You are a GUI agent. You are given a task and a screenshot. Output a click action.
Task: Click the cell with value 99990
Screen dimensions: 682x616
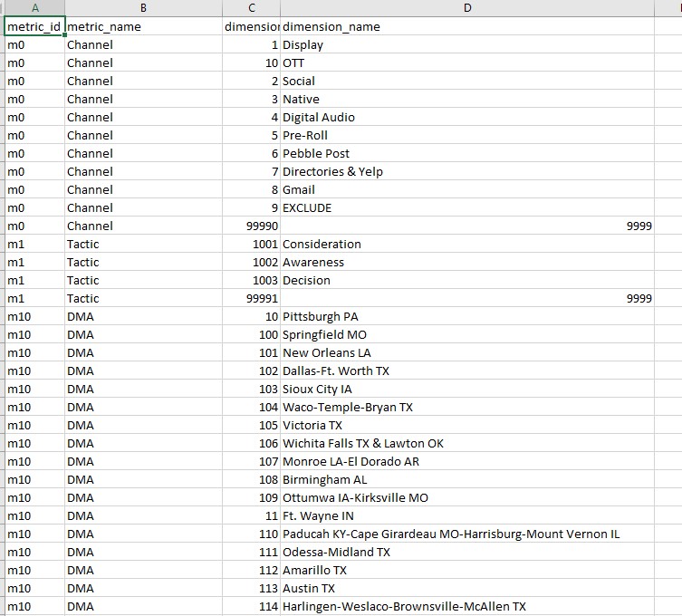point(252,226)
